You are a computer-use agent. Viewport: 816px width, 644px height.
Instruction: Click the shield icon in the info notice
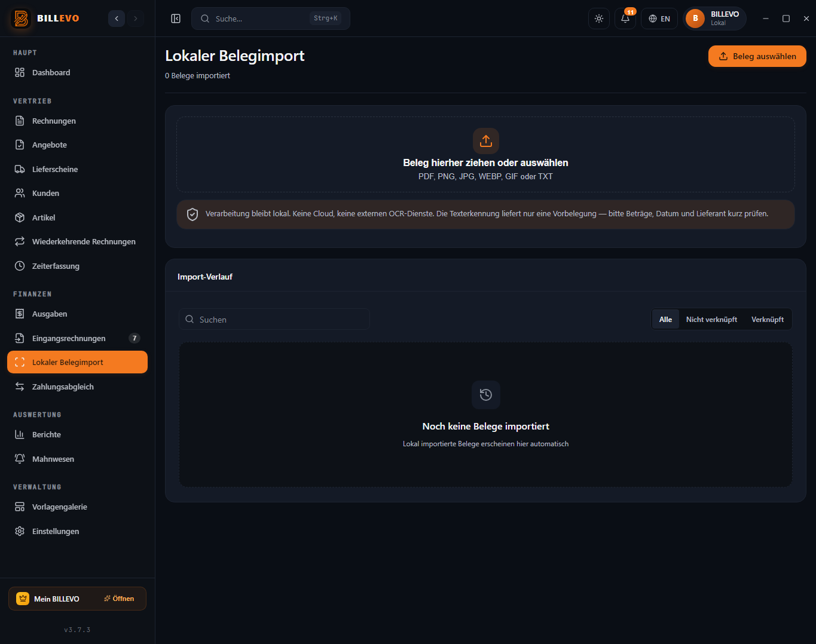point(192,214)
